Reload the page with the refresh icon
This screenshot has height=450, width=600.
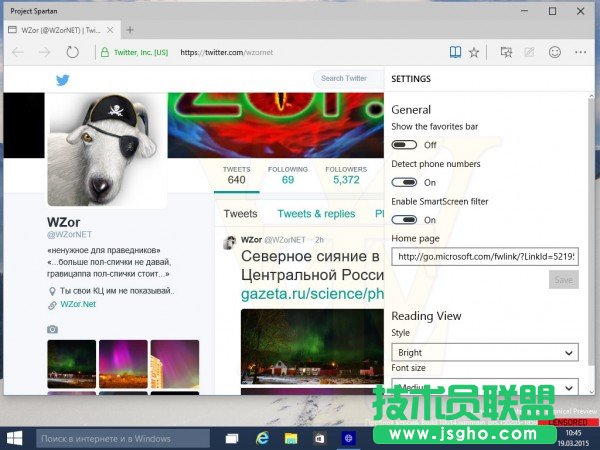72,52
